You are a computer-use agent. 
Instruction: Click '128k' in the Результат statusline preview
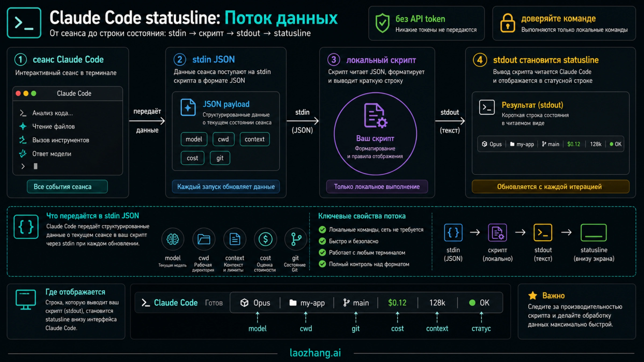(596, 144)
